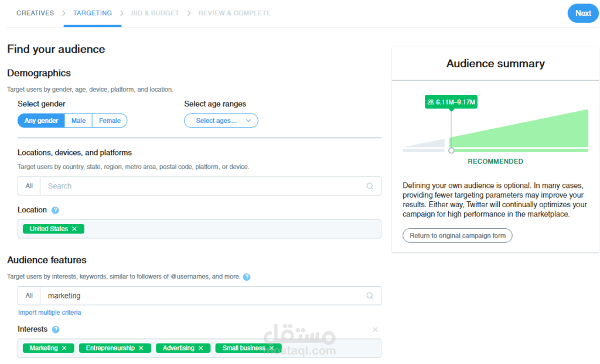
Task: Click the Interests help question mark icon
Action: click(56, 329)
